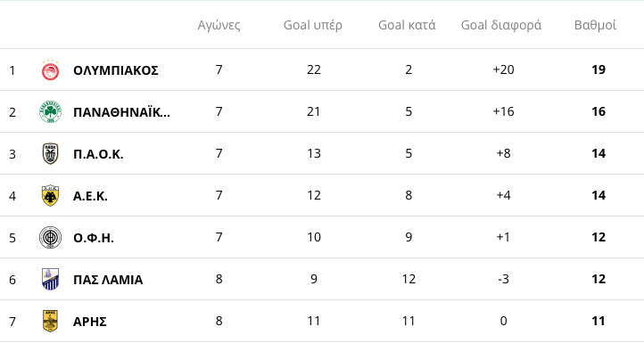Open ΟΛΥΜΠΙΑΚΟΣ team page link
This screenshot has width=644, height=343.
pos(115,70)
